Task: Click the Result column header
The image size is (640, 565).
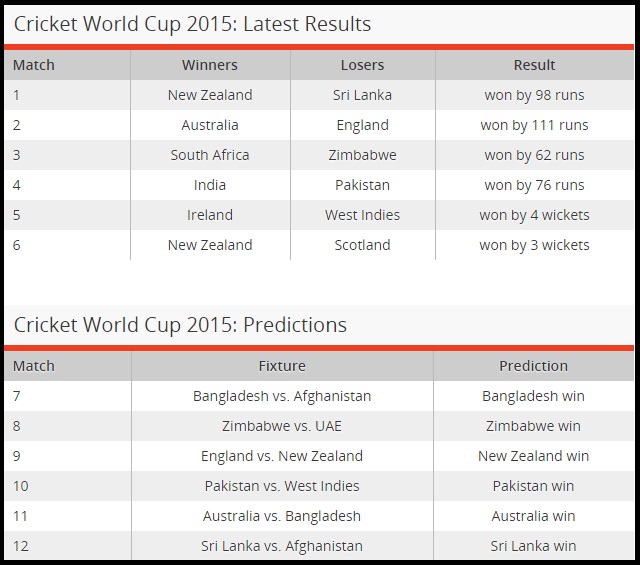Action: coord(534,65)
